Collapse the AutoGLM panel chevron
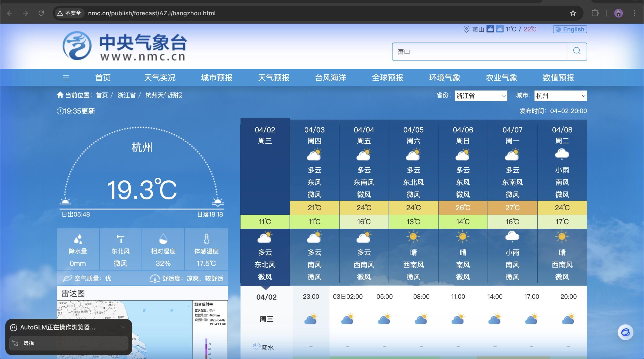The width and height of the screenshot is (644, 359). click(123, 327)
